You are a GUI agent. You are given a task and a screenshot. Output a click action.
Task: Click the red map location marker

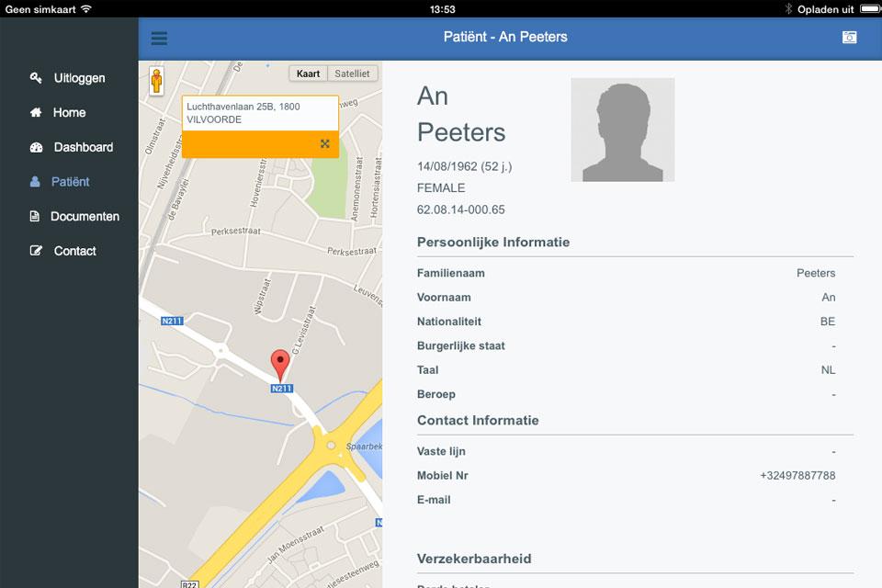point(280,365)
